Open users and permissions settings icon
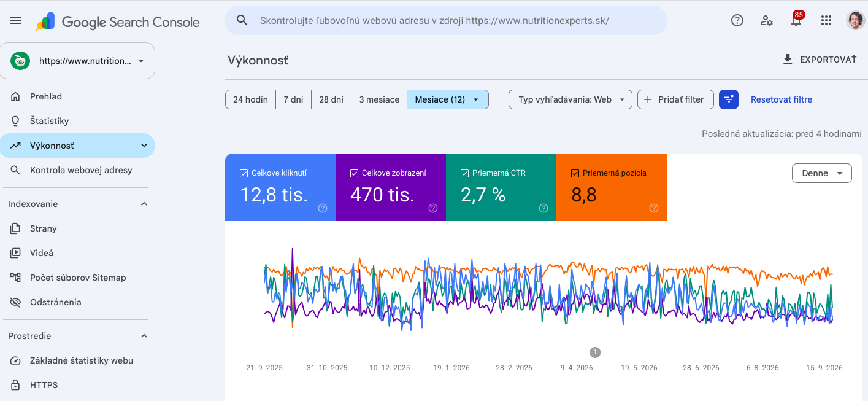Screen dimensions: 868x401 (767, 20)
